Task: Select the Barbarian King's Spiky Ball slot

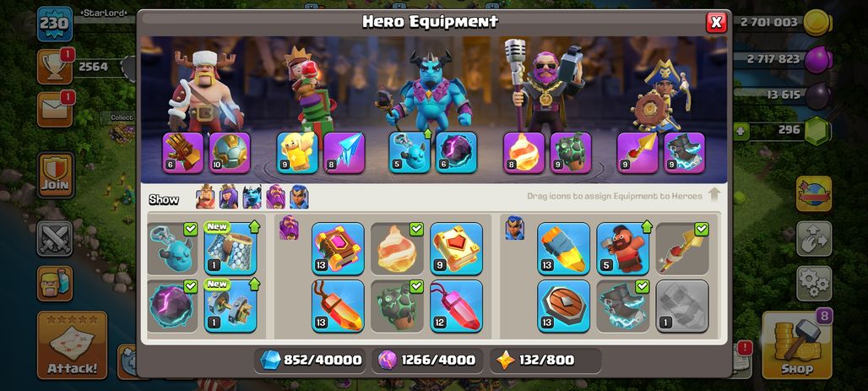Action: [230, 153]
